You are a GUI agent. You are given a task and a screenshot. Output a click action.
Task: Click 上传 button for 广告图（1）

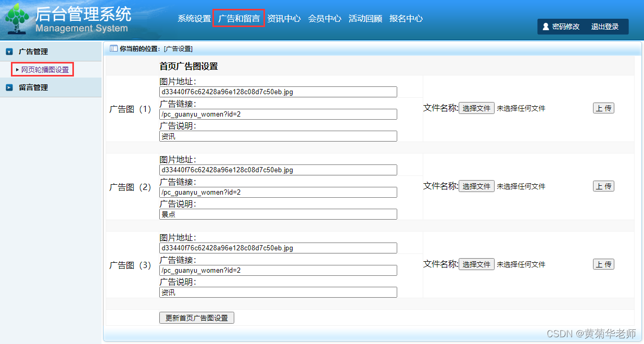tap(603, 108)
